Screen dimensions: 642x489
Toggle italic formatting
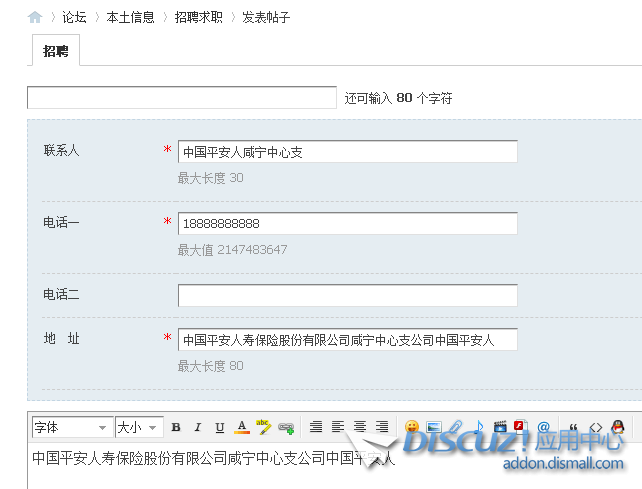pos(198,427)
